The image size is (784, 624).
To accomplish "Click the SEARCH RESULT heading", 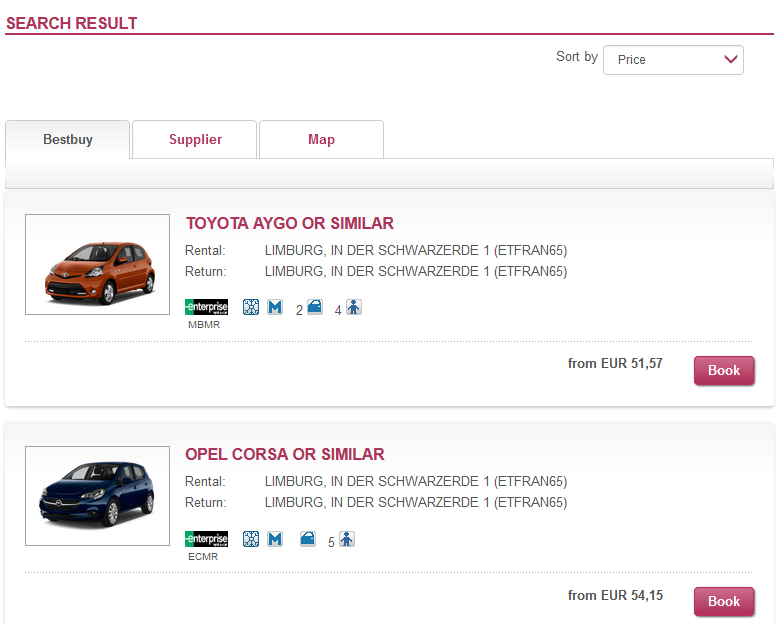I will [x=72, y=24].
